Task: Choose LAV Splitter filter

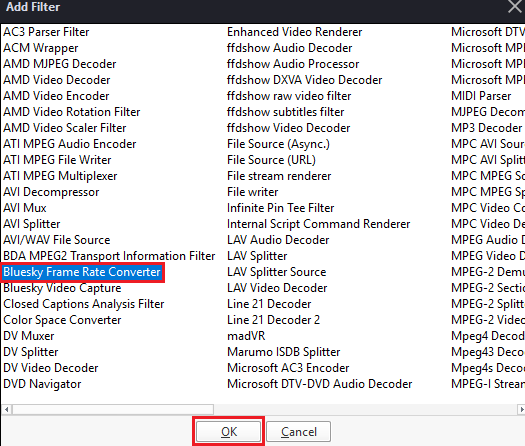Action: click(x=257, y=256)
